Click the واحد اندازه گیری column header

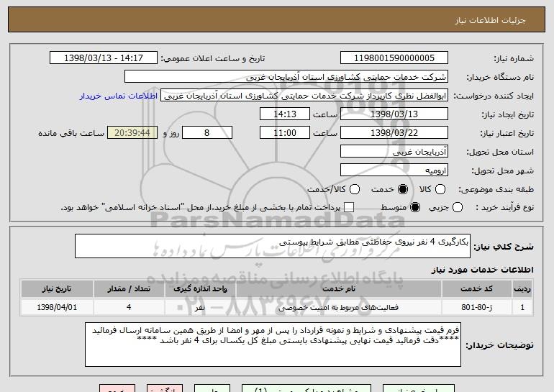[x=200, y=289]
